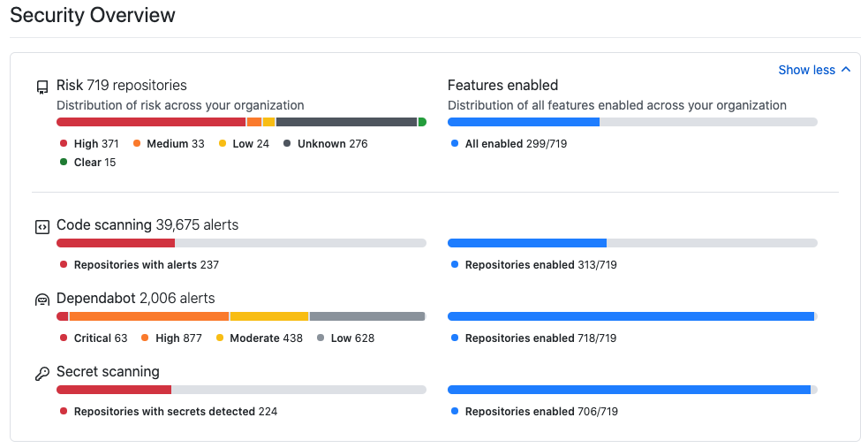Click the Code scanning icon
The height and width of the screenshot is (448, 868).
click(x=42, y=227)
